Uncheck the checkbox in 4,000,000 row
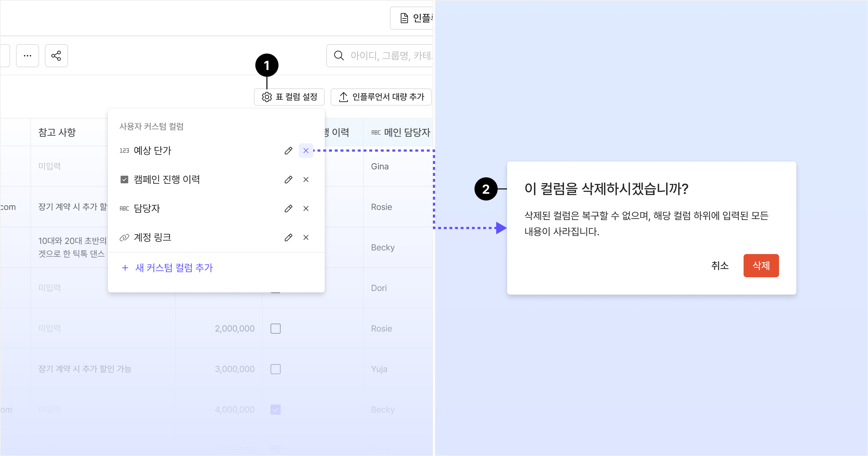 pos(276,410)
